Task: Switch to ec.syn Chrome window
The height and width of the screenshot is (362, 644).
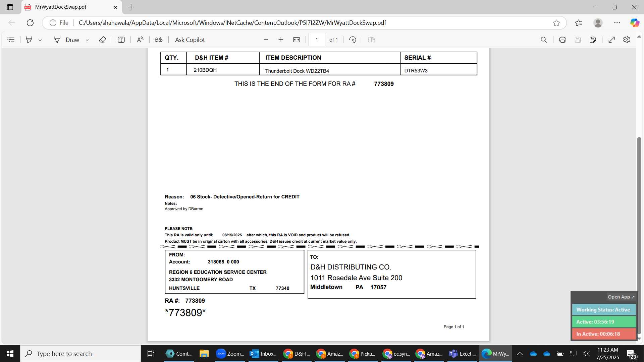Action: click(396, 354)
